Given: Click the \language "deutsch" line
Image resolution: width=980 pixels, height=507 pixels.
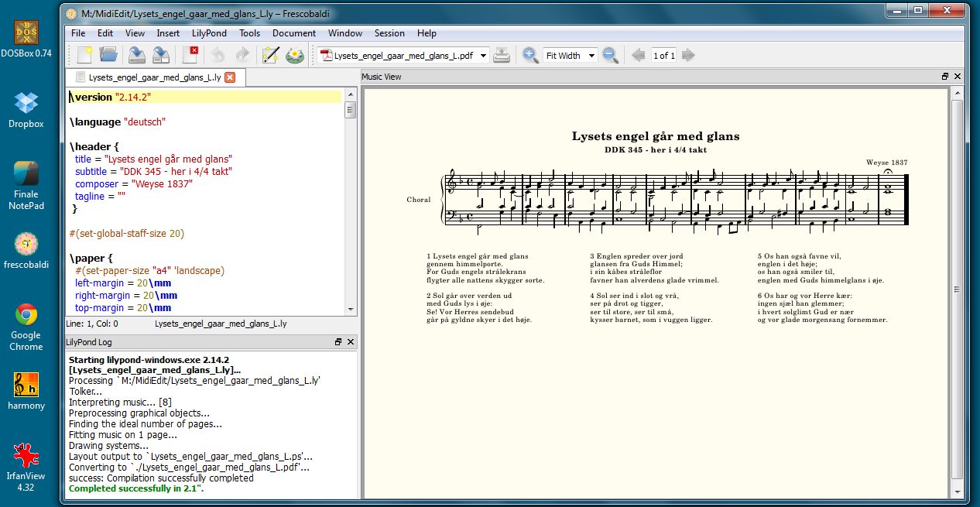Looking at the screenshot, I should (118, 122).
